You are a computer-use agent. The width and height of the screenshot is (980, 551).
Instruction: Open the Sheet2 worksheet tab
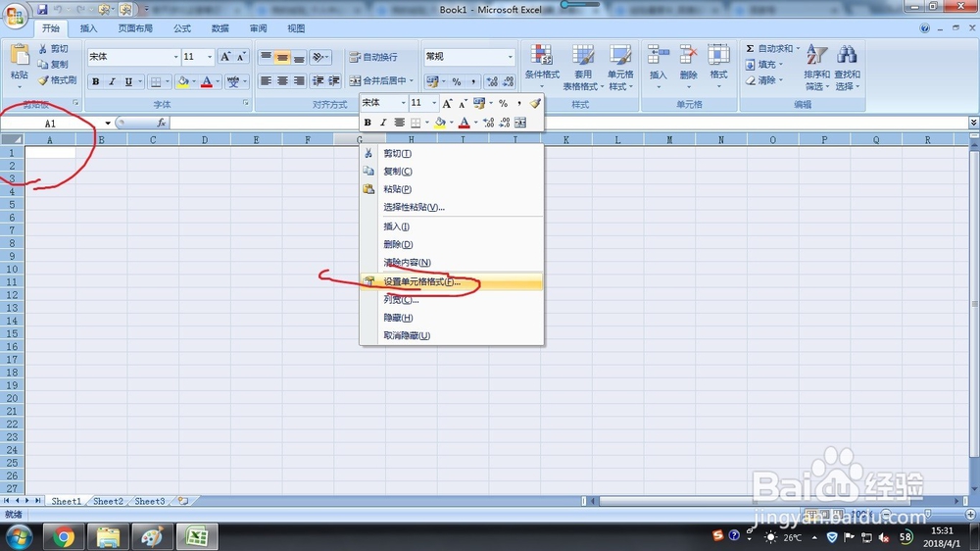(x=108, y=501)
